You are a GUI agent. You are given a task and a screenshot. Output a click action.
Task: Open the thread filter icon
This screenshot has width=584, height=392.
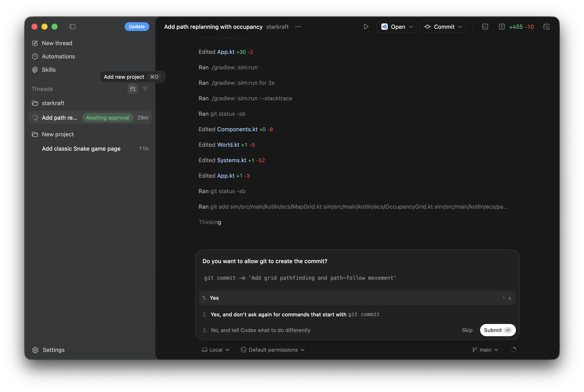145,89
